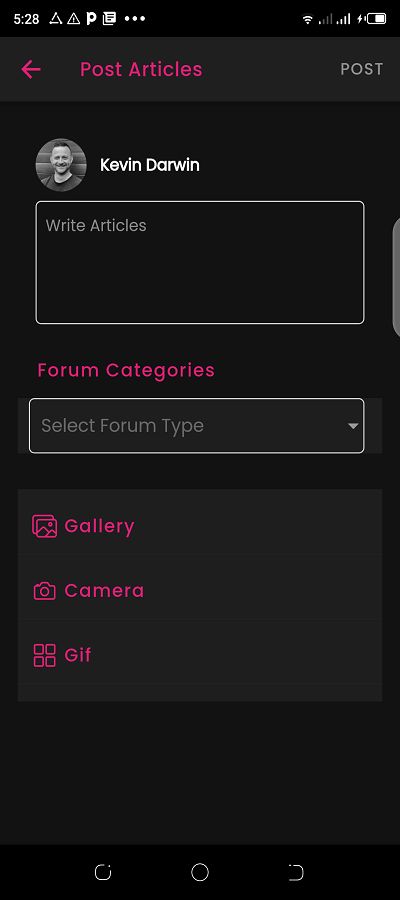The height and width of the screenshot is (900, 400).
Task: Tap the Android home circle button
Action: click(x=200, y=872)
